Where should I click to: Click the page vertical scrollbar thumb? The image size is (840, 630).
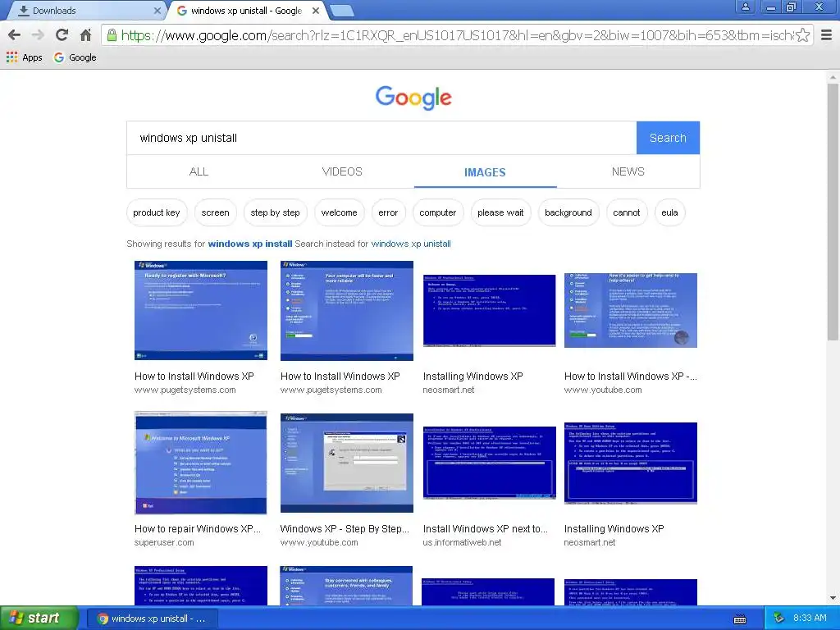pyautogui.click(x=833, y=212)
